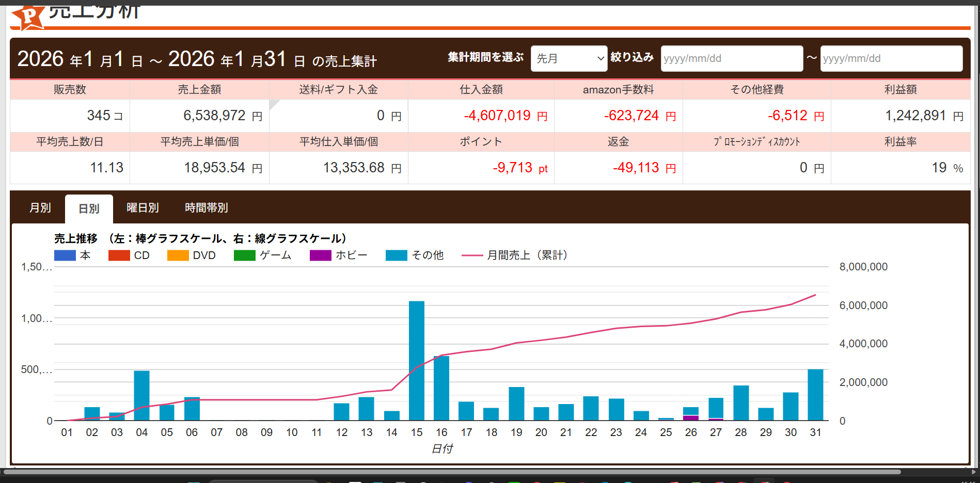The image size is (980, 483).
Task: Click the green ゲーム legend swatch
Action: [244, 255]
